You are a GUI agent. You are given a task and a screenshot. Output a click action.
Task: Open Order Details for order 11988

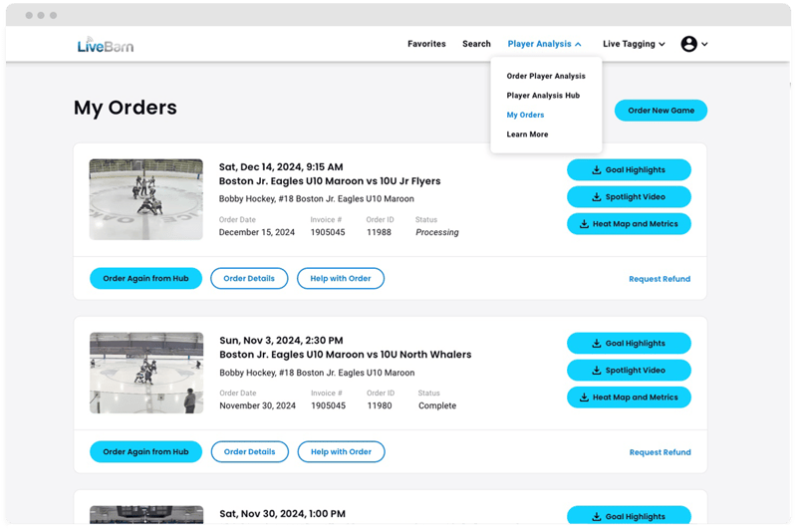point(249,278)
